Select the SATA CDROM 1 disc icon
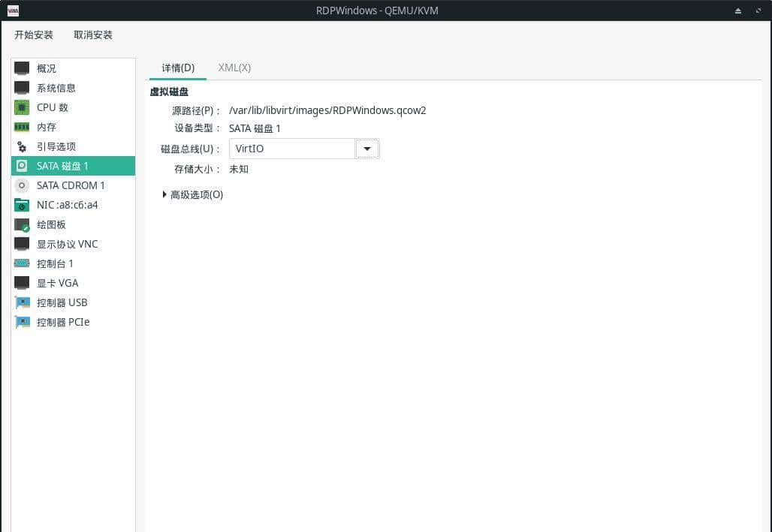The width and height of the screenshot is (772, 532). tap(22, 185)
